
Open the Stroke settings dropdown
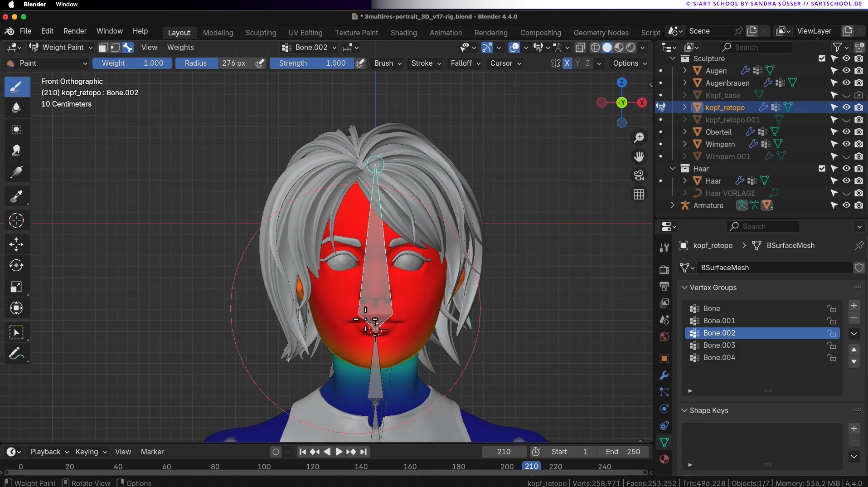[x=426, y=63]
